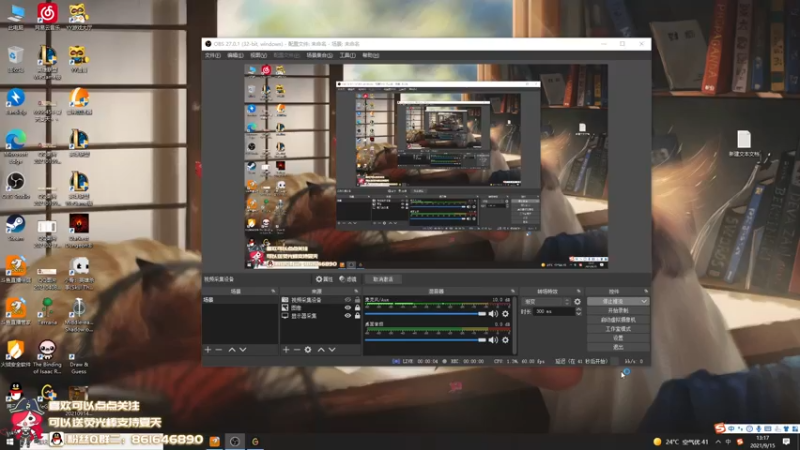
Task: Open Edit menu in OBS
Action: click(235, 55)
